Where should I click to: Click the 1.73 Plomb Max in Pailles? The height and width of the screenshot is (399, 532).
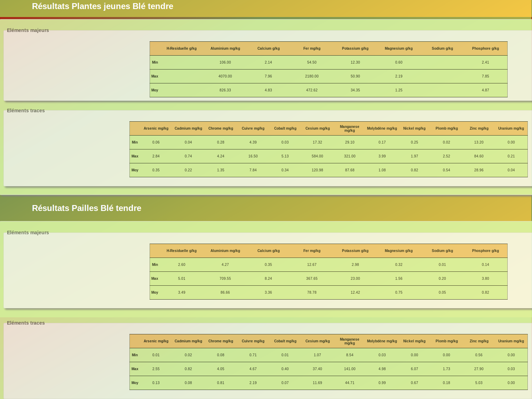[x=446, y=369]
